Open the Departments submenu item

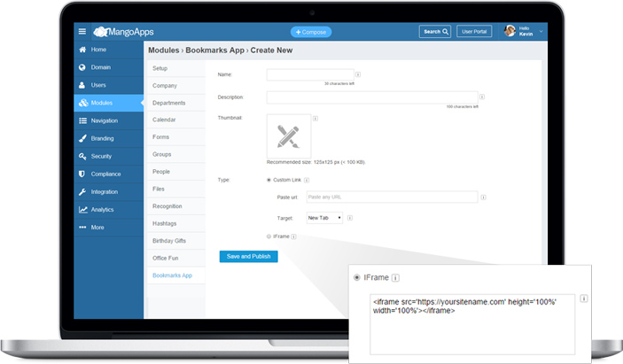point(175,103)
